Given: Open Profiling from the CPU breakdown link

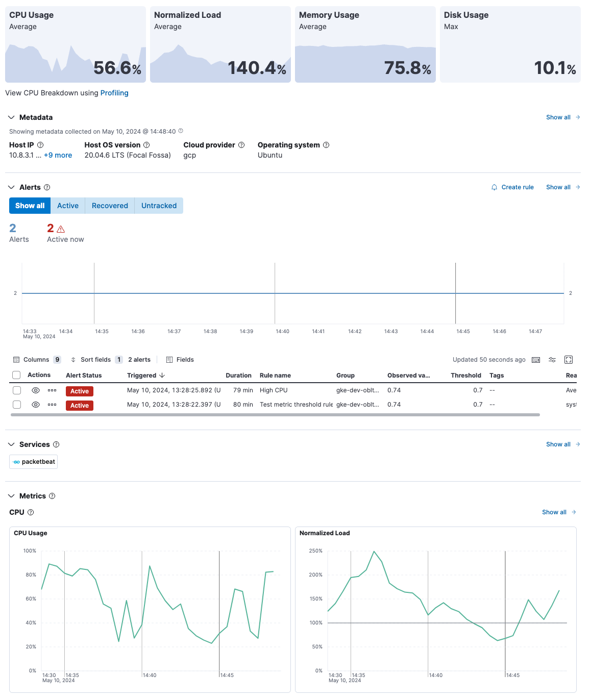Looking at the screenshot, I should (114, 93).
